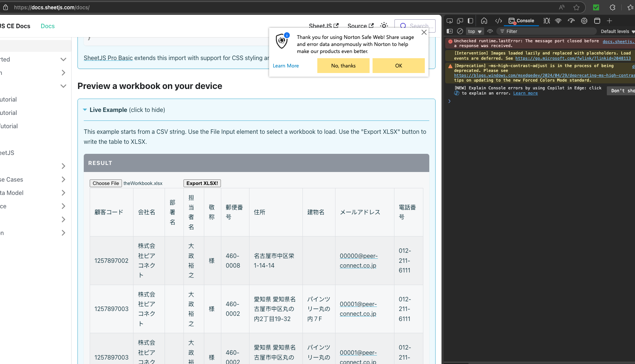
Task: Open the Elements panel code icon
Action: point(499,21)
